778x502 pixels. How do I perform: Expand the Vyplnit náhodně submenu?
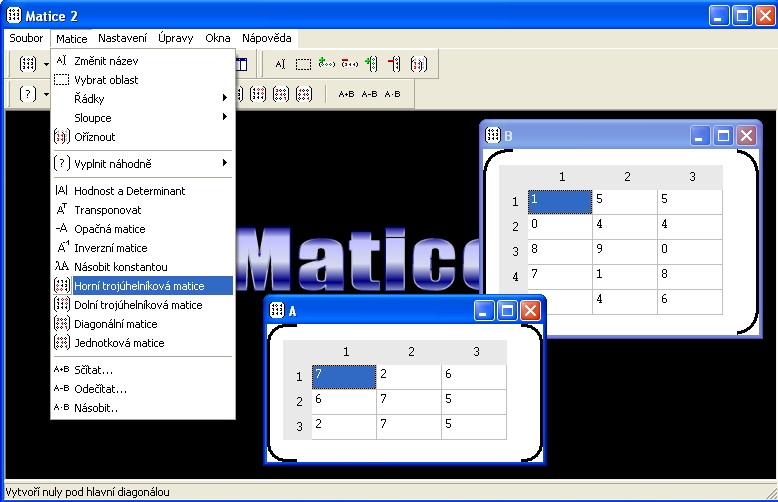(x=143, y=164)
